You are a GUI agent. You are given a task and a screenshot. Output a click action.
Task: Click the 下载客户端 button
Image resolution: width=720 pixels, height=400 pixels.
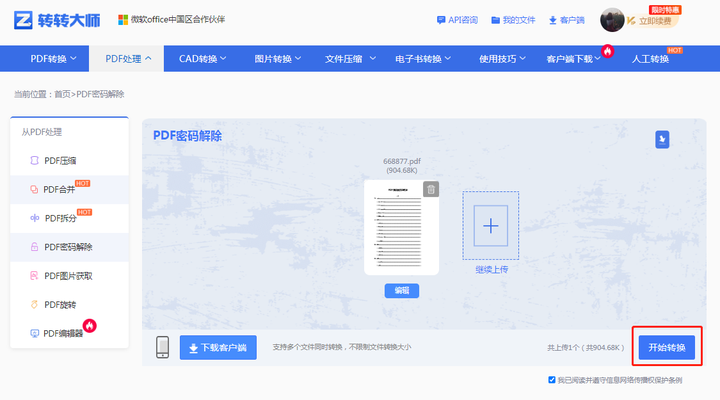(218, 347)
